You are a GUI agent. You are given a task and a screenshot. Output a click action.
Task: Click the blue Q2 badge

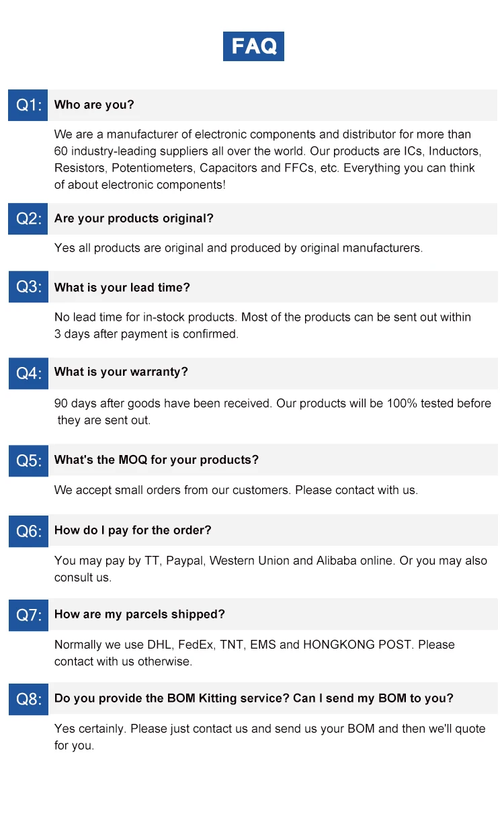coord(28,218)
